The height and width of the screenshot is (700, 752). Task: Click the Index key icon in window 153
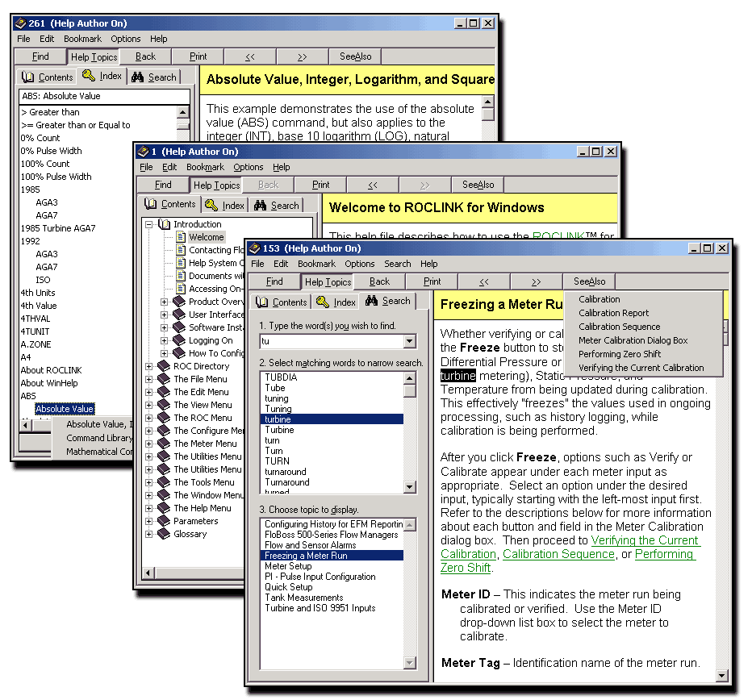(323, 302)
